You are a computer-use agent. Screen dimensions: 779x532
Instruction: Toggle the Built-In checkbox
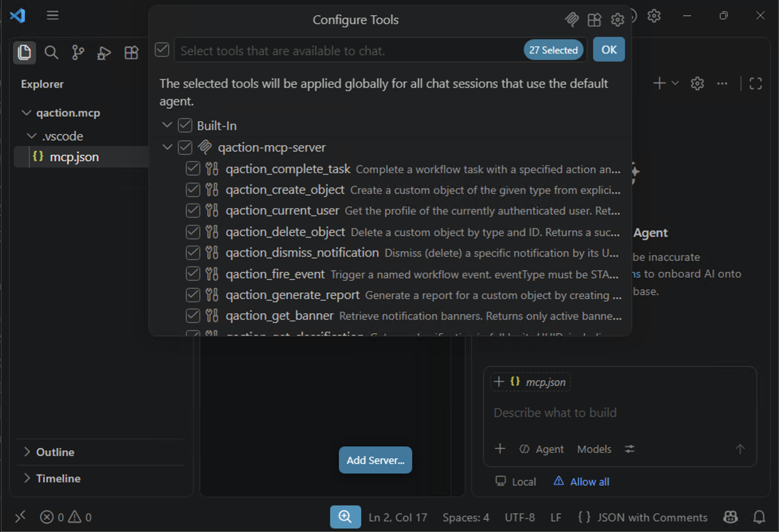tap(185, 126)
